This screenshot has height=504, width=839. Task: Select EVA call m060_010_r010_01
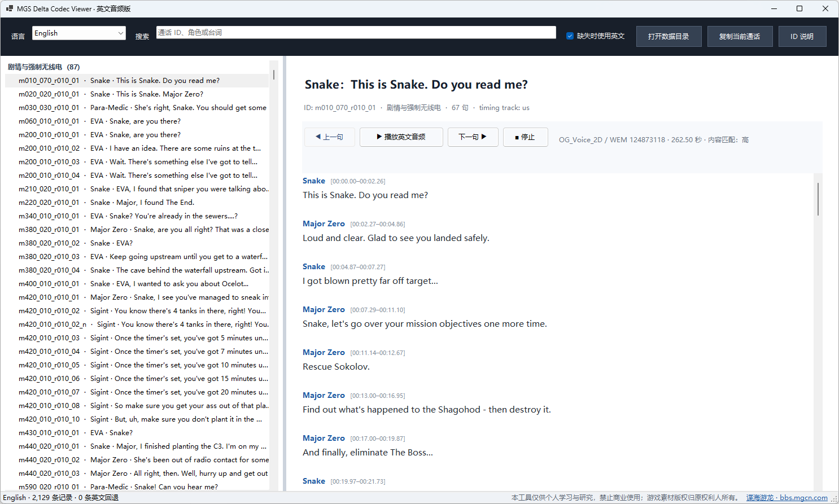click(137, 121)
